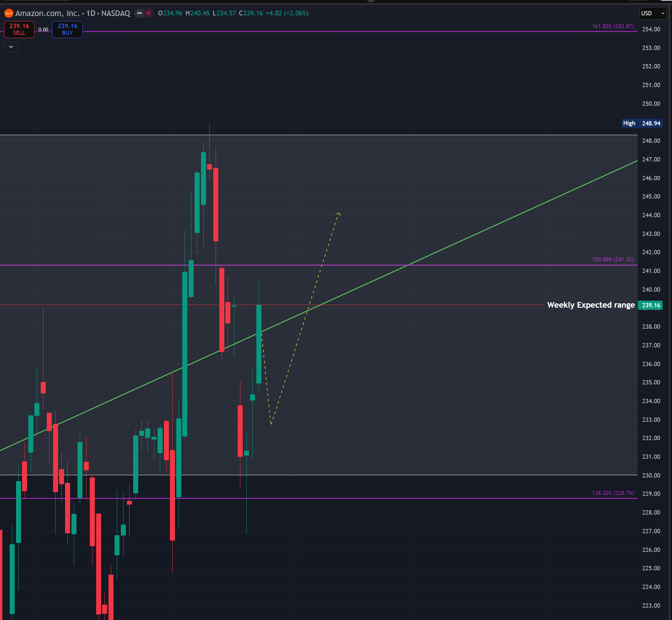
Task: Click the 250.00 price axis label
Action: (x=651, y=104)
